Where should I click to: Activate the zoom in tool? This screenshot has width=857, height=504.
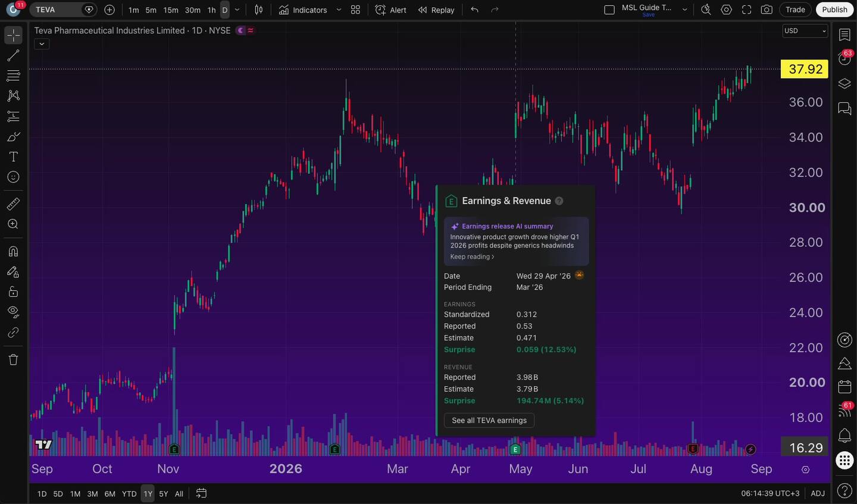click(13, 224)
